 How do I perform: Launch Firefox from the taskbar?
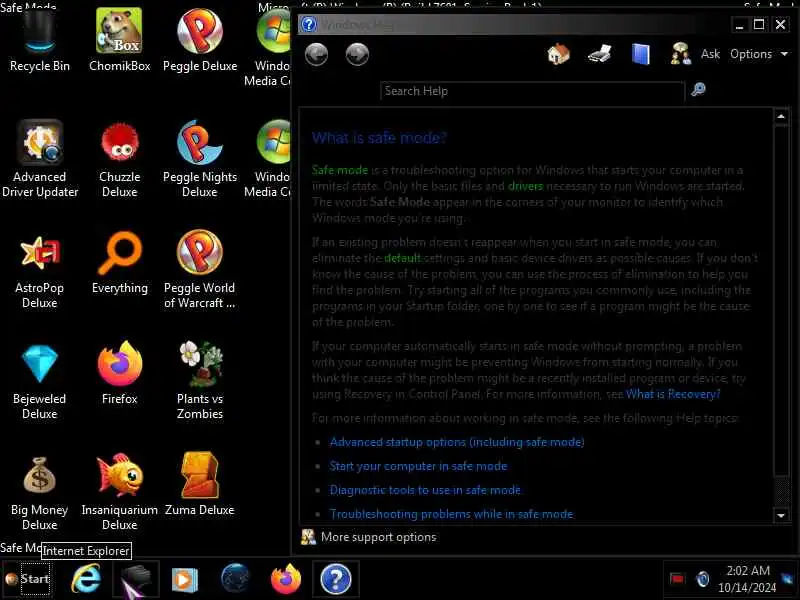(x=286, y=580)
